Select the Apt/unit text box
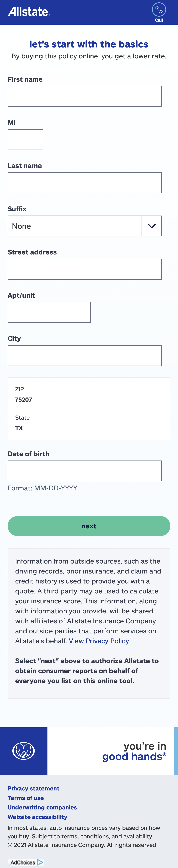This screenshot has height=868, width=178. pos(49,312)
